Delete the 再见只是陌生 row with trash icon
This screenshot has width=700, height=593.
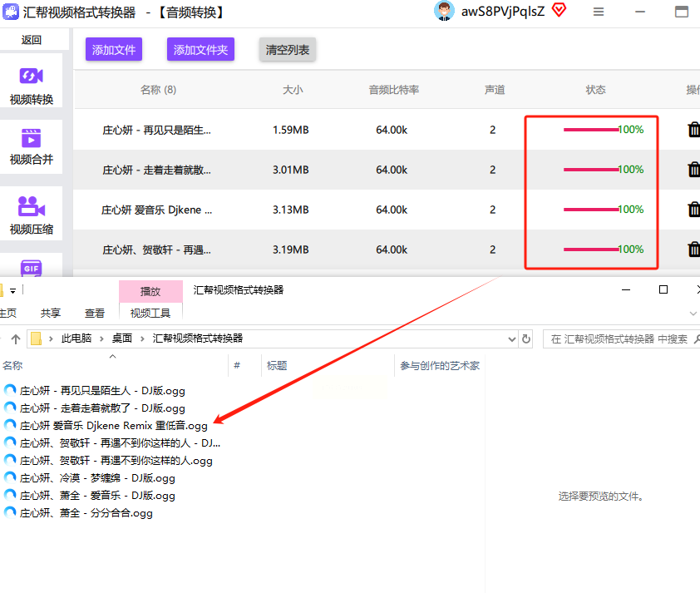pos(693,130)
